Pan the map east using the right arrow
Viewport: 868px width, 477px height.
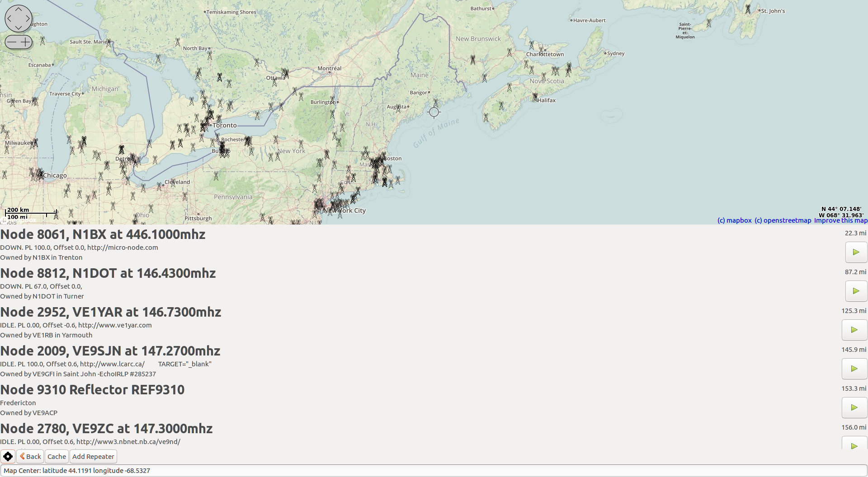pos(29,19)
